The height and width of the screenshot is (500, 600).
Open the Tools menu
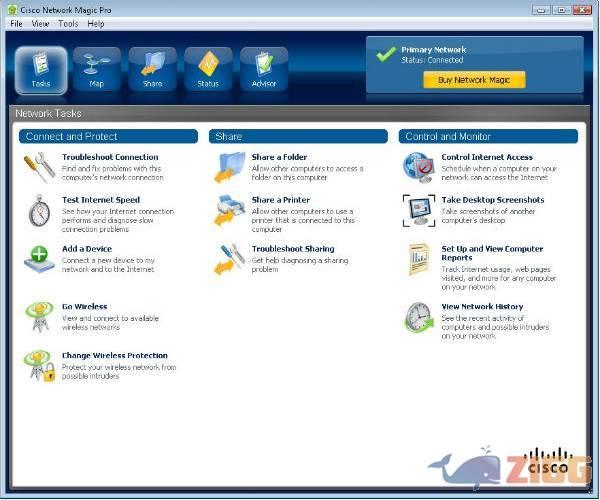68,24
